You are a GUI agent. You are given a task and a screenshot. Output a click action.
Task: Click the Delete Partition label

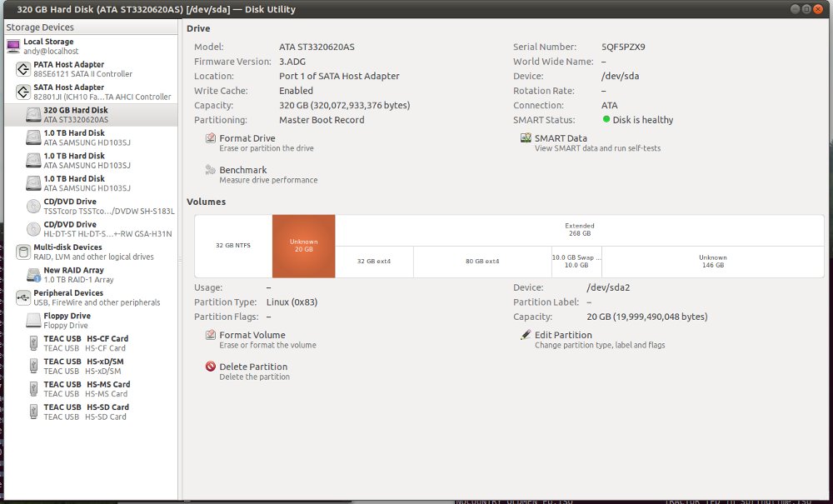click(253, 367)
